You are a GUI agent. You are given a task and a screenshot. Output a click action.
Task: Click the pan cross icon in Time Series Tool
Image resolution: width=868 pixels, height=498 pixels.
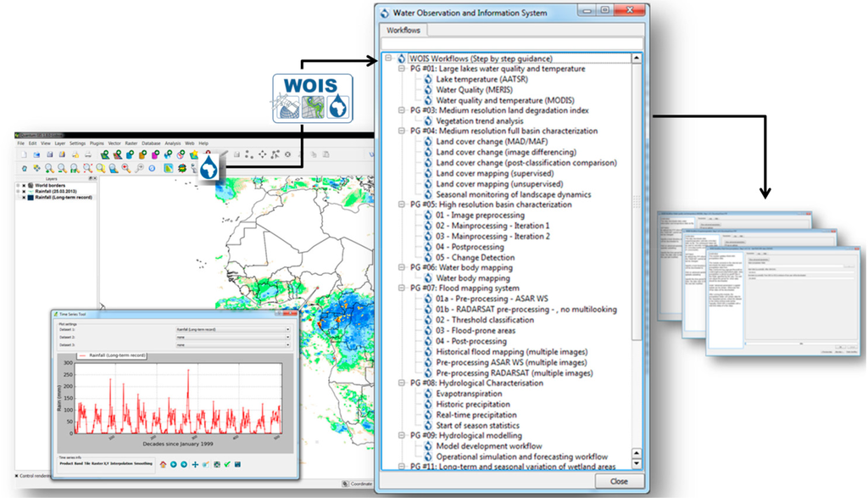[195, 464]
